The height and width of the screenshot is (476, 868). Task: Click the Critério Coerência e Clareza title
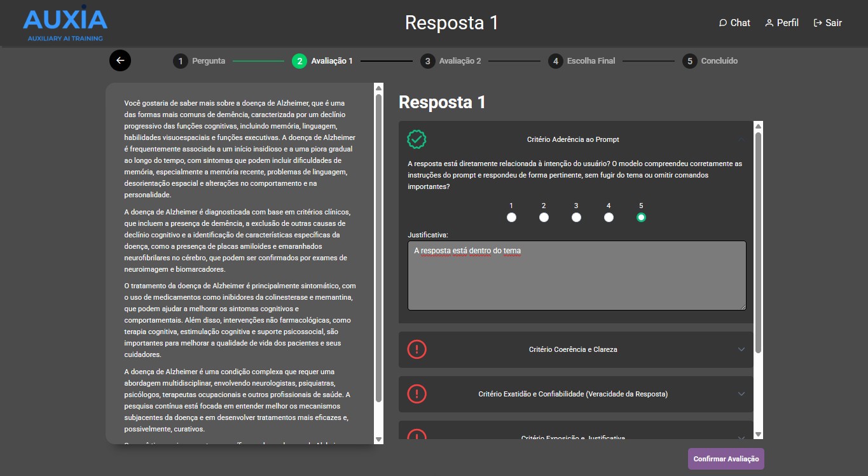573,349
